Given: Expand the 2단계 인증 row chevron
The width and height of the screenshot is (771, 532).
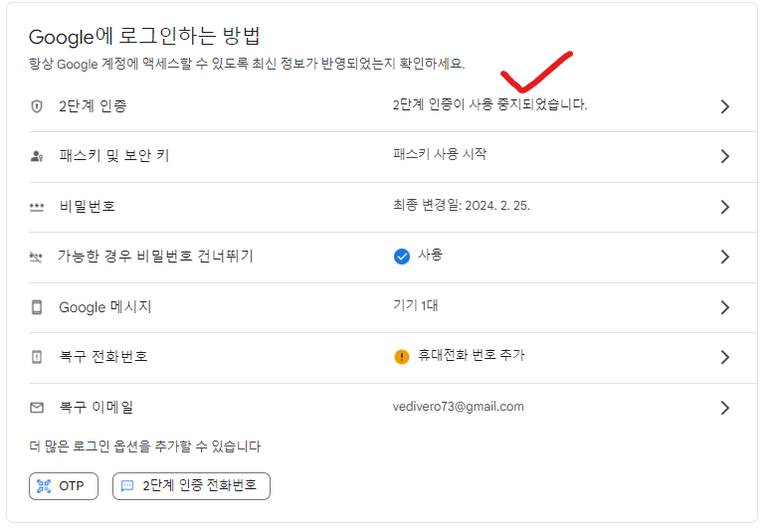Looking at the screenshot, I should click(725, 106).
